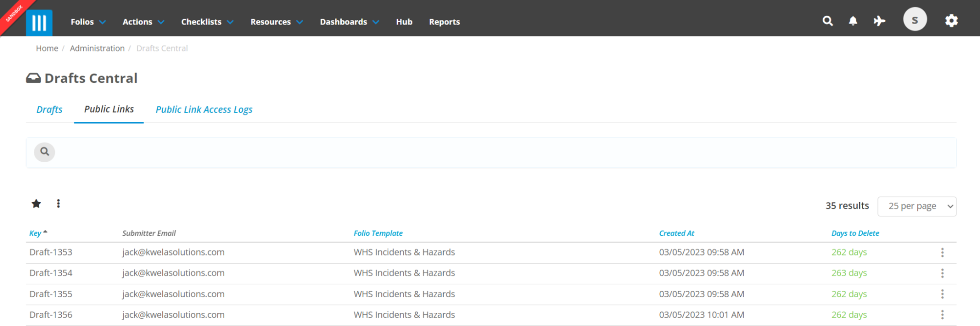Sort by Created At column

[x=677, y=233]
